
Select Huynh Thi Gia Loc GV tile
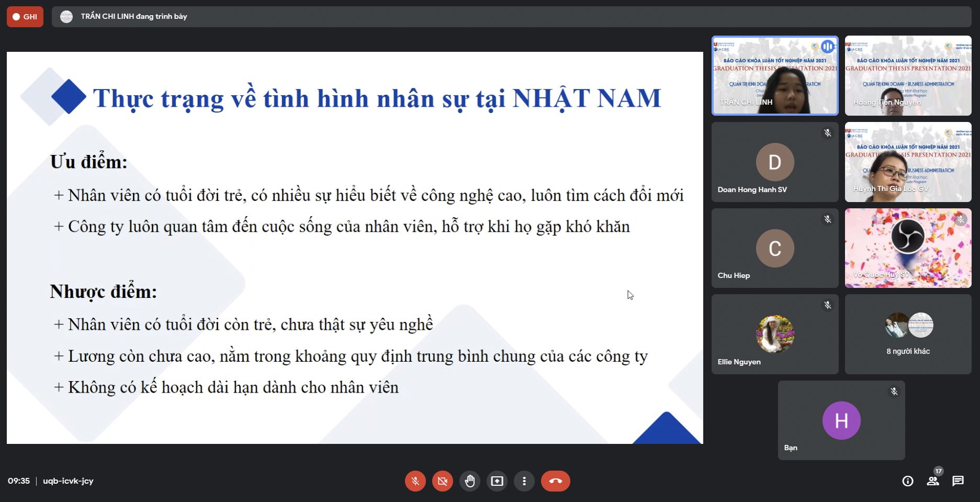908,162
